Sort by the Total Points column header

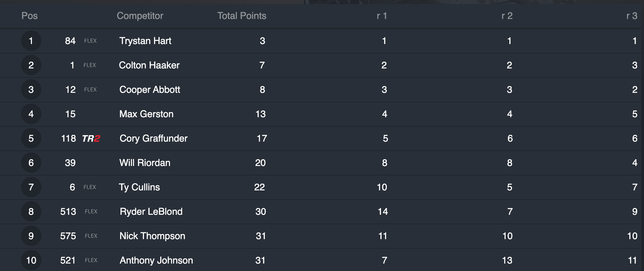pyautogui.click(x=242, y=16)
